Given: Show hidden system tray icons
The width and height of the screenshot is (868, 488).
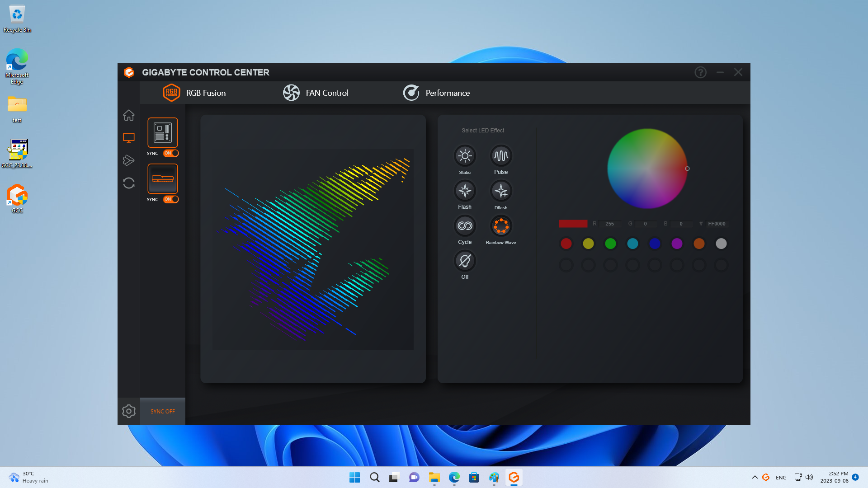Looking at the screenshot, I should [x=755, y=477].
